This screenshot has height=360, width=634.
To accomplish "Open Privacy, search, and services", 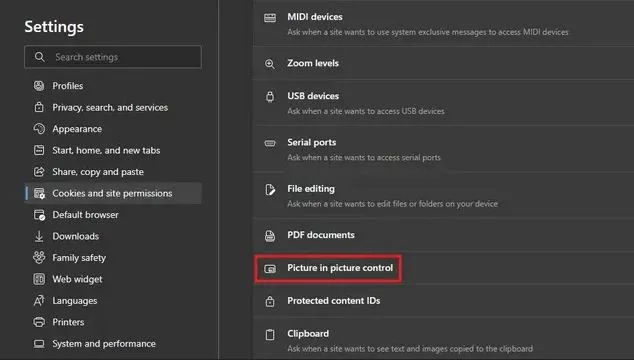I will pyautogui.click(x=110, y=107).
